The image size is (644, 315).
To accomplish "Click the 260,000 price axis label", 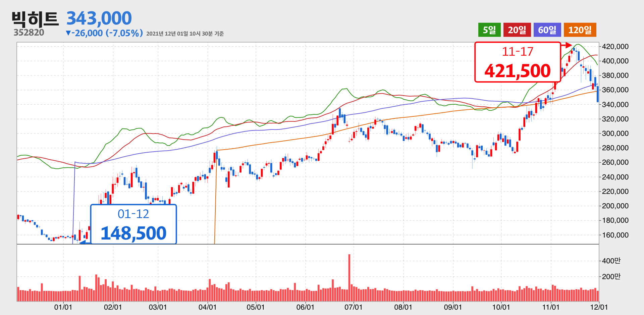I will click(x=615, y=162).
